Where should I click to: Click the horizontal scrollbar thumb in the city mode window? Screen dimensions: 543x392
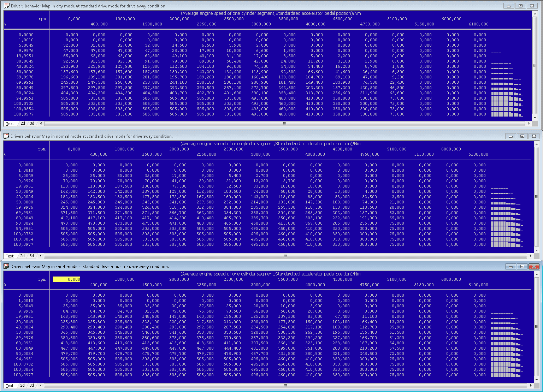click(x=285, y=124)
